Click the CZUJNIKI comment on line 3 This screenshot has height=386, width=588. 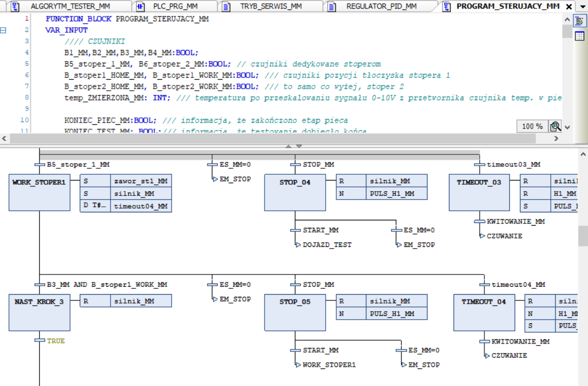click(95, 41)
